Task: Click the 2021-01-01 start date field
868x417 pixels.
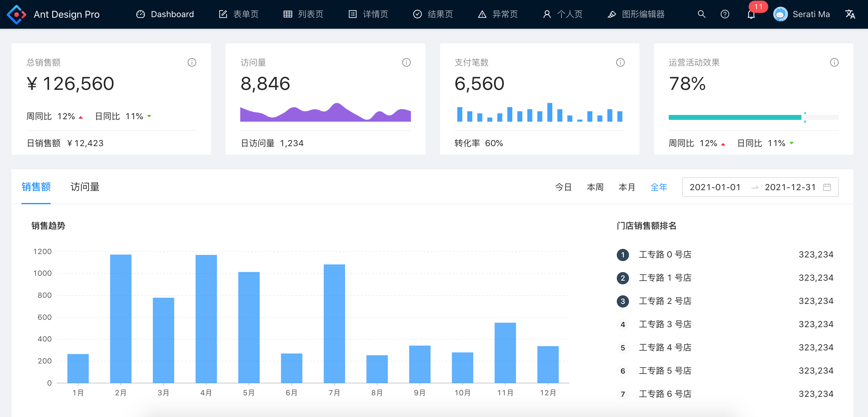Action: point(715,187)
